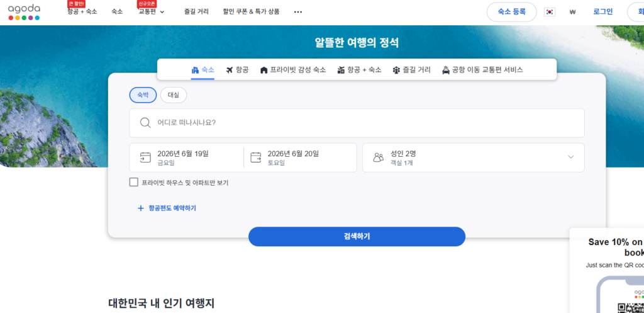This screenshot has height=313, width=644.
Task: Click the airplane icon on 항공 tab
Action: pos(230,70)
